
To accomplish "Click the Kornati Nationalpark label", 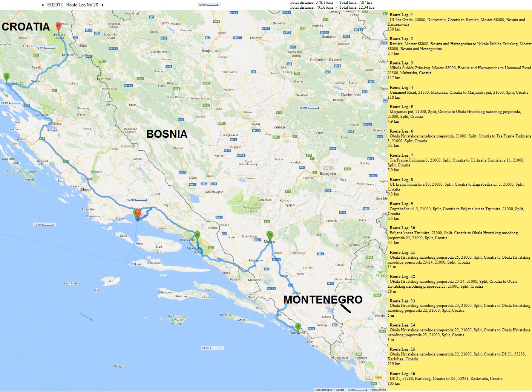I will pos(22,172).
